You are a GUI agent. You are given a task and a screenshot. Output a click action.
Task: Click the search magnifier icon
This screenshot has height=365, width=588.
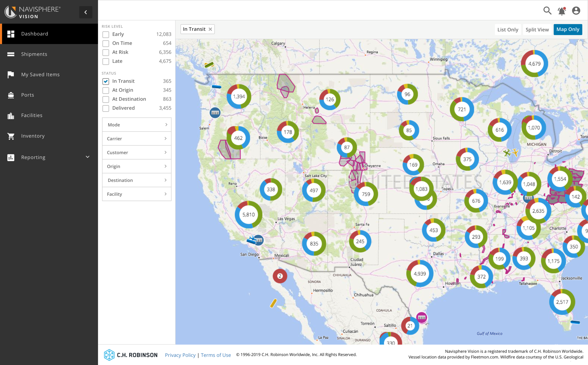[547, 11]
